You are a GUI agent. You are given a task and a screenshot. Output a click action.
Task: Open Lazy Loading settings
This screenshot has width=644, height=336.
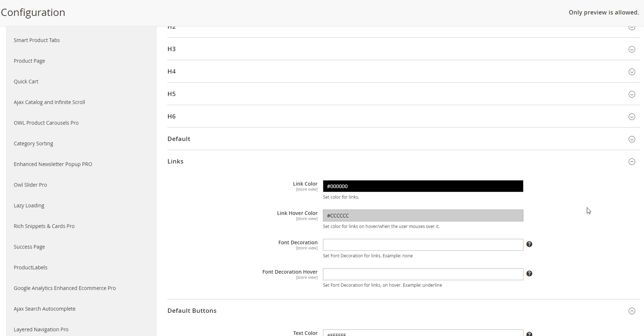(29, 206)
